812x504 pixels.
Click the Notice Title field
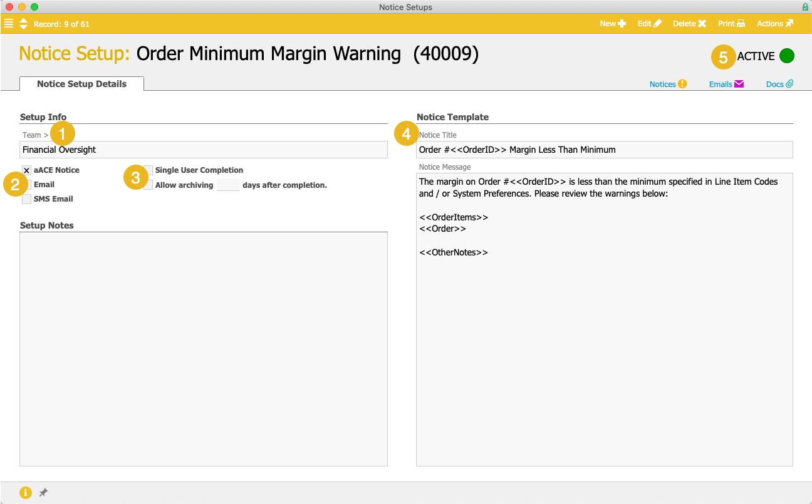605,150
